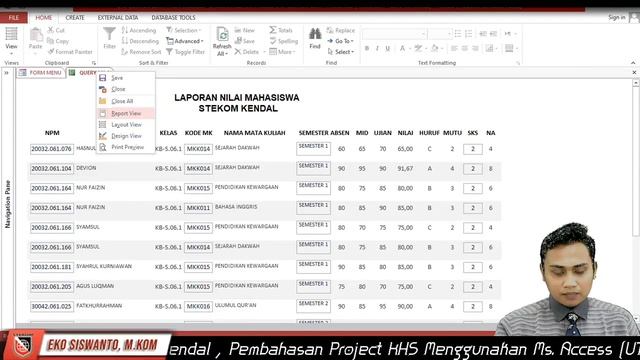Screen dimensions: 640x360
Task: Choose Design View from context menu
Action: (126, 136)
